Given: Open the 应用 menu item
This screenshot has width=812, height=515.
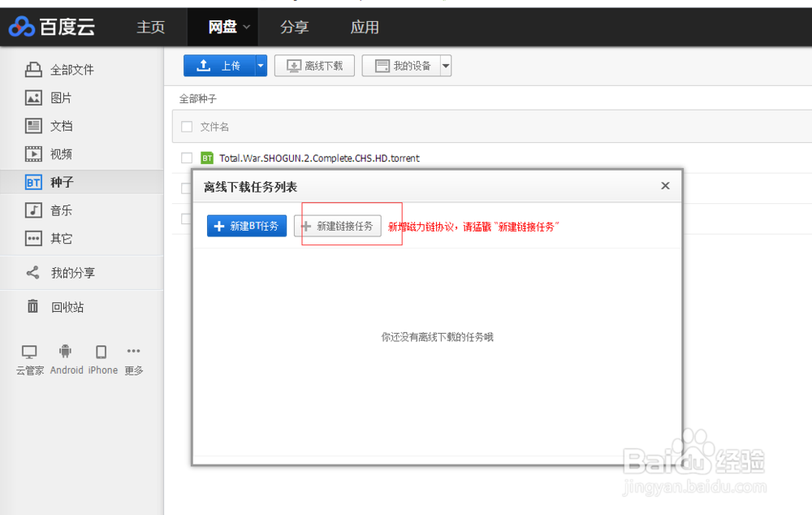Looking at the screenshot, I should point(365,27).
